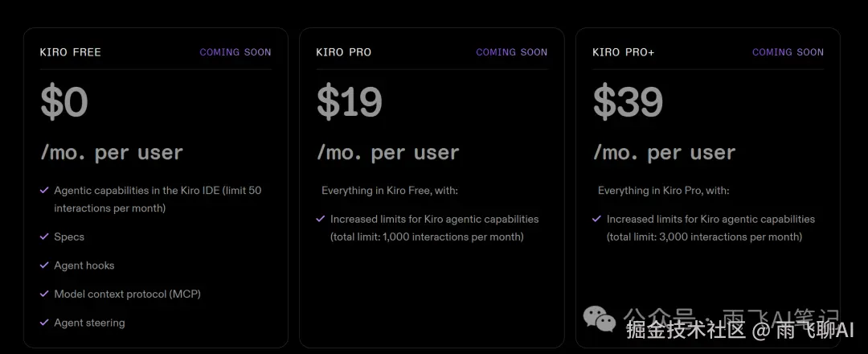Click checkmark beside Agent steering
The image size is (868, 354).
click(44, 323)
